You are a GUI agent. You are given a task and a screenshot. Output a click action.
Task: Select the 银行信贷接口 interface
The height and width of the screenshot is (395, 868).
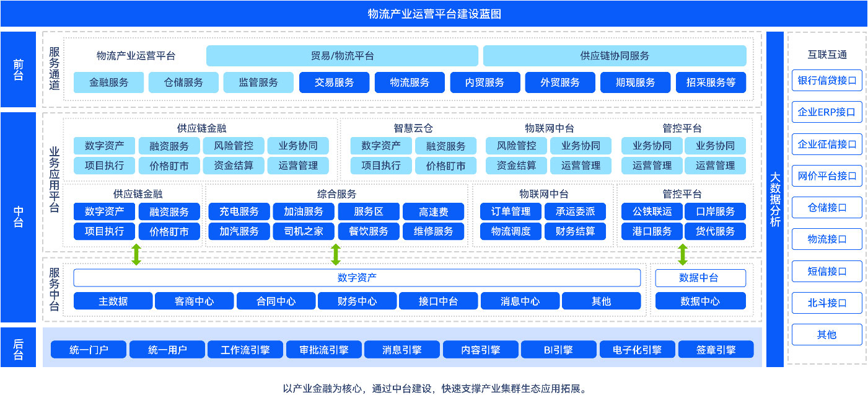click(x=826, y=81)
